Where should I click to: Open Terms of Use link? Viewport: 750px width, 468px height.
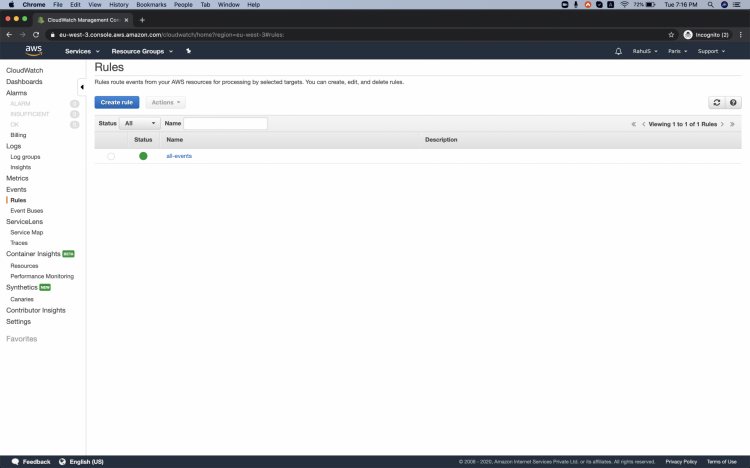click(x=721, y=462)
